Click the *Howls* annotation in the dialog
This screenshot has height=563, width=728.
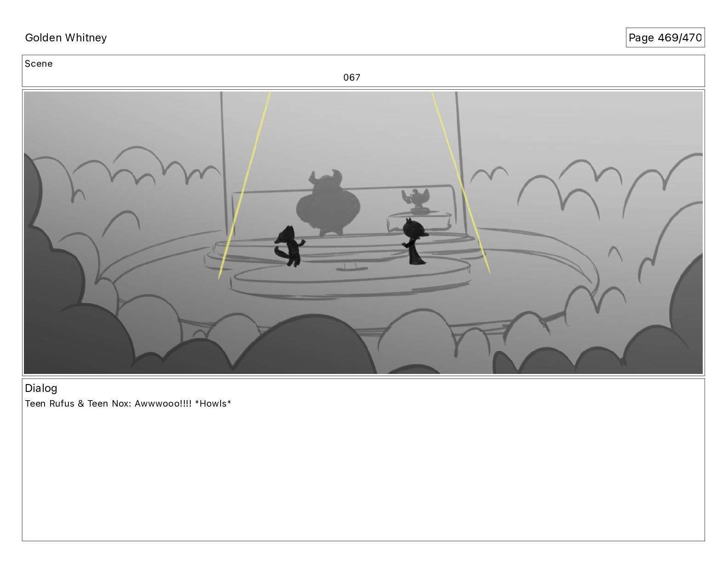tap(213, 404)
